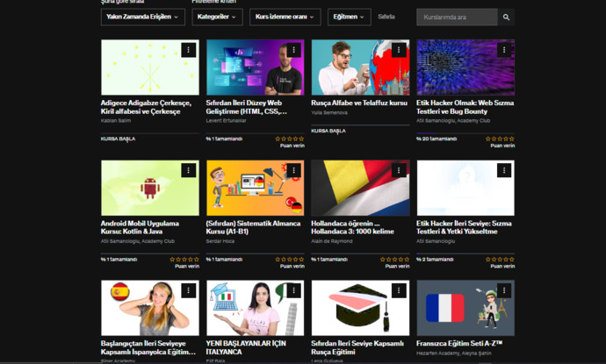
Task: Click progress bar of Web Geliştirme course
Action: click(x=255, y=133)
